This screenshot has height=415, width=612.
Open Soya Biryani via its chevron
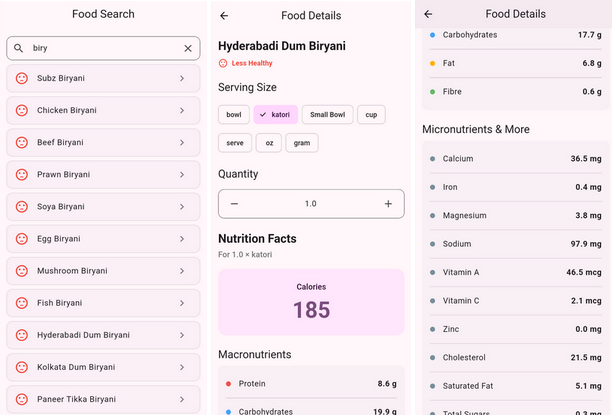pos(182,206)
